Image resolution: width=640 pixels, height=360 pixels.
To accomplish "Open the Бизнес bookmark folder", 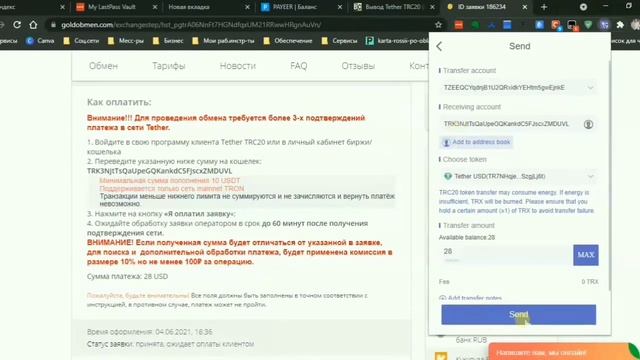I will [x=168, y=41].
